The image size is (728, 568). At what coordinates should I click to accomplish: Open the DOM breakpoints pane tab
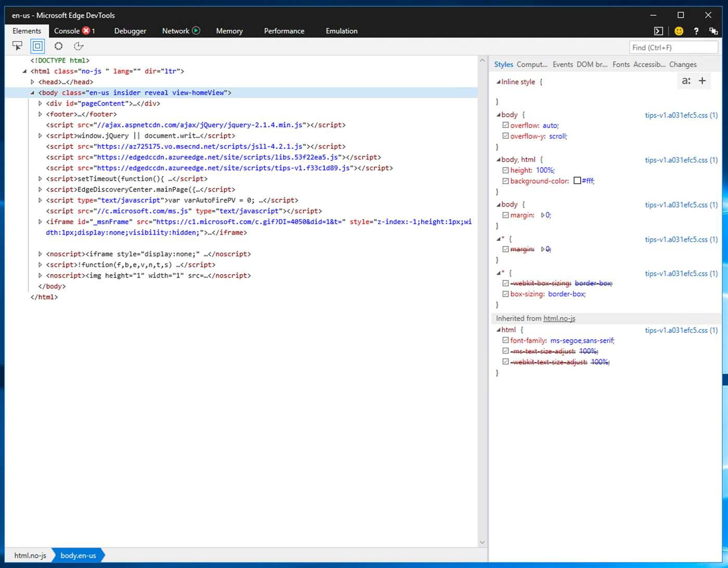click(592, 64)
